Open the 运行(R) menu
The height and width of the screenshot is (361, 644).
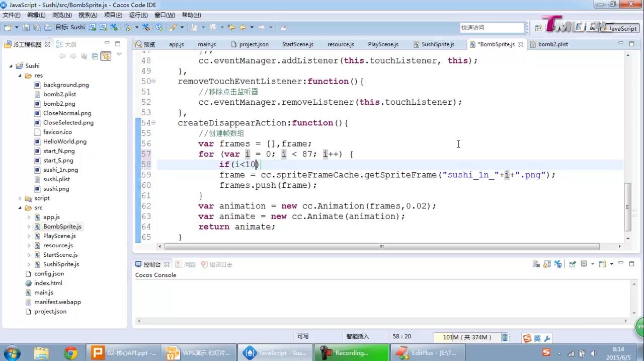click(138, 15)
